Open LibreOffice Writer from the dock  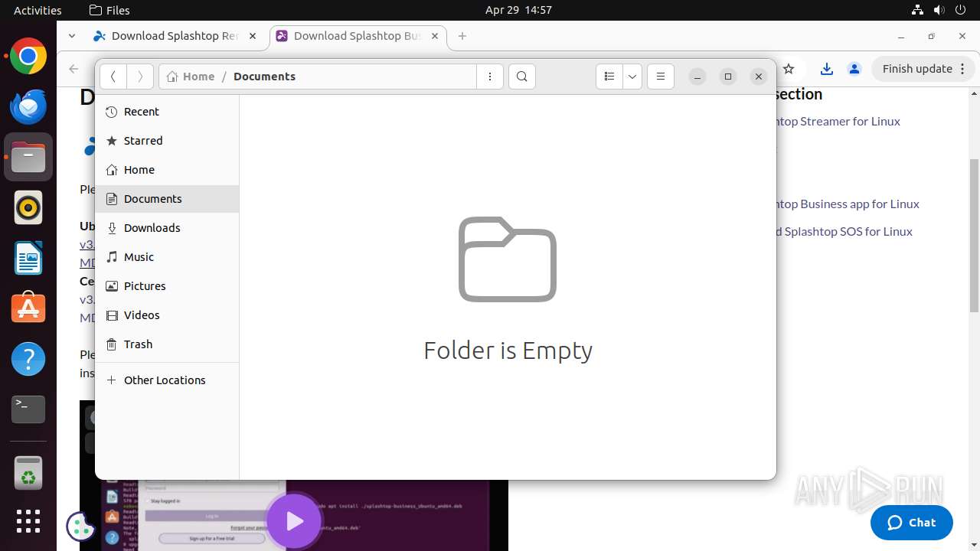coord(28,259)
